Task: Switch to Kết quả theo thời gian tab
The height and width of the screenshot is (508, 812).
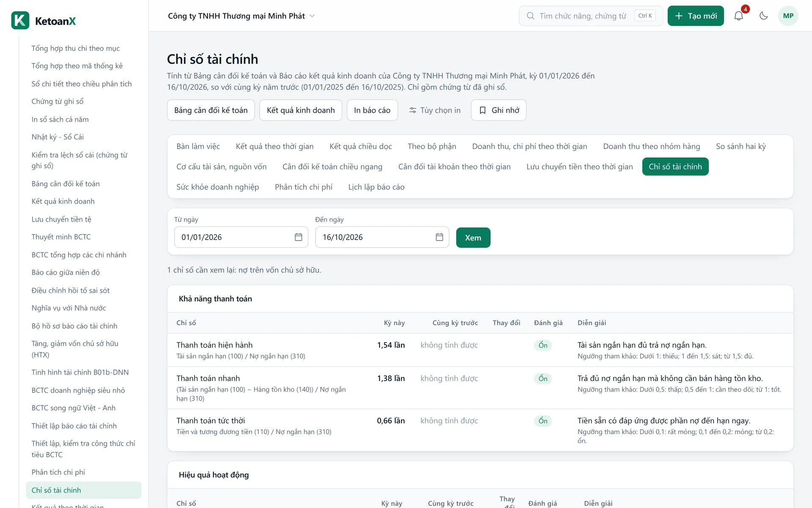Action: [275, 146]
